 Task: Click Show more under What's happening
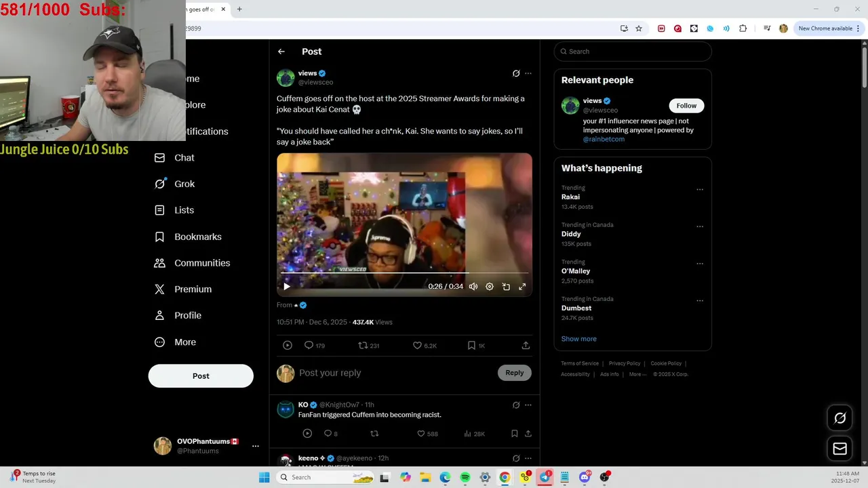click(x=578, y=339)
